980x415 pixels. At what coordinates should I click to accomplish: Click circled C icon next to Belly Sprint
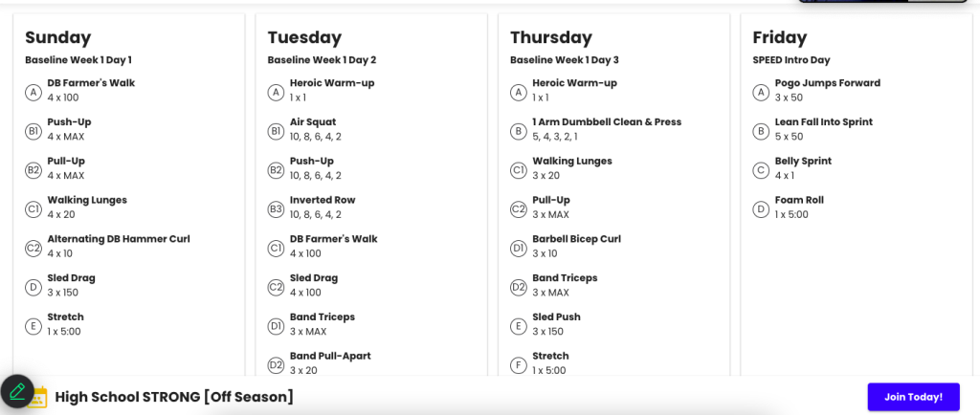[761, 170]
